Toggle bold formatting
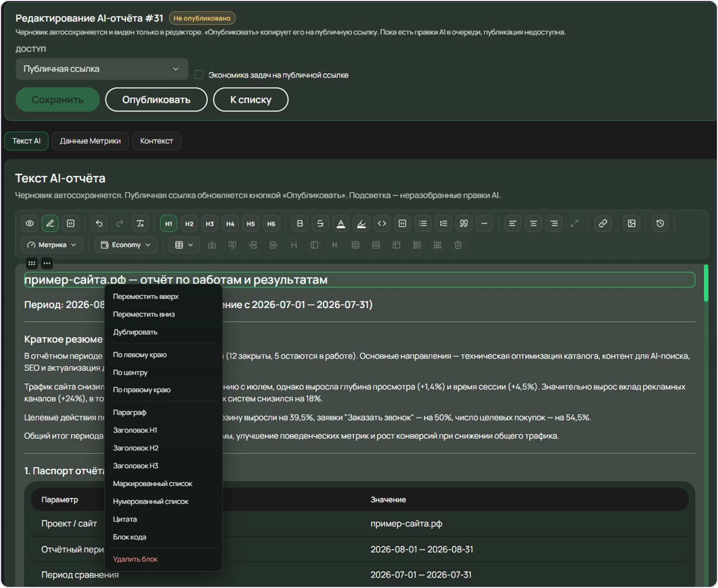Screen dimensions: 718x588 coord(300,223)
